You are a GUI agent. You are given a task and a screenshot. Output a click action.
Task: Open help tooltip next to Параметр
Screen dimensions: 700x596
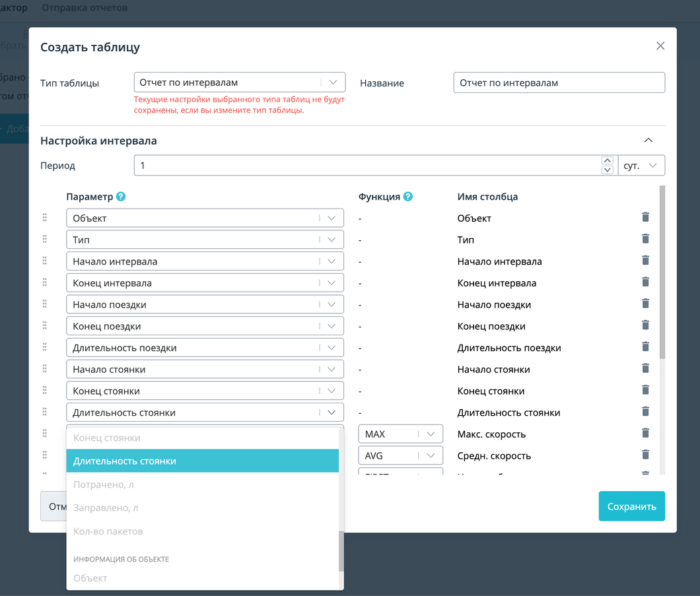(121, 196)
